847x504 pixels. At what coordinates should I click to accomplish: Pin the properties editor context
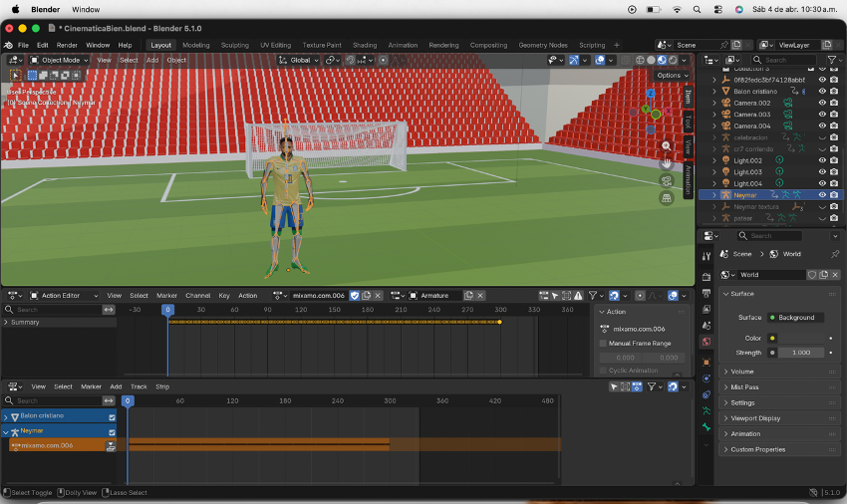point(835,254)
